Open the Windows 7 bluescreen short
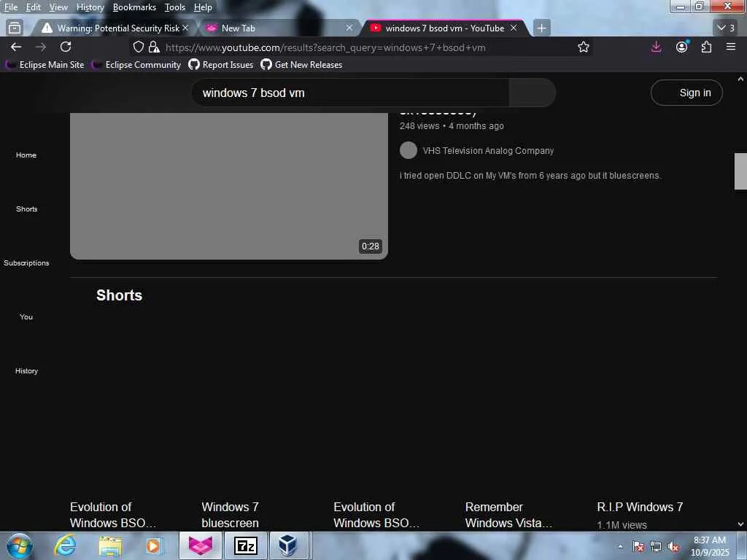The width and height of the screenshot is (747, 560). [x=230, y=515]
